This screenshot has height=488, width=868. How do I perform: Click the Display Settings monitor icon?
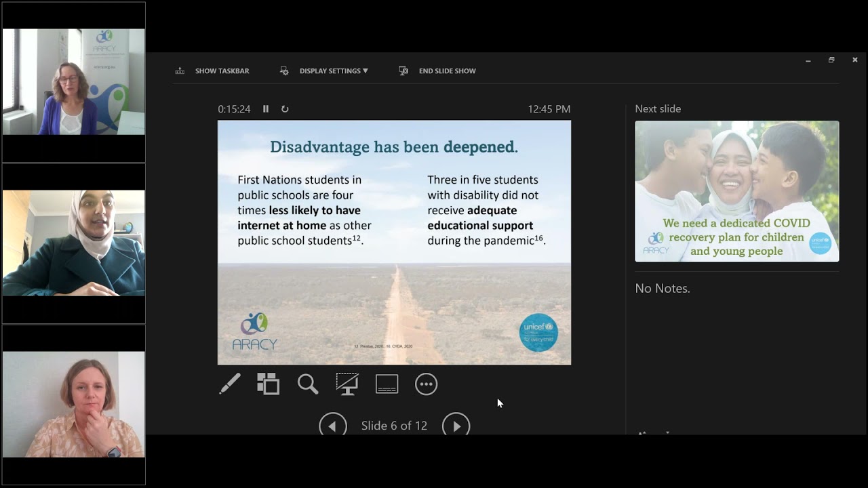pos(284,71)
